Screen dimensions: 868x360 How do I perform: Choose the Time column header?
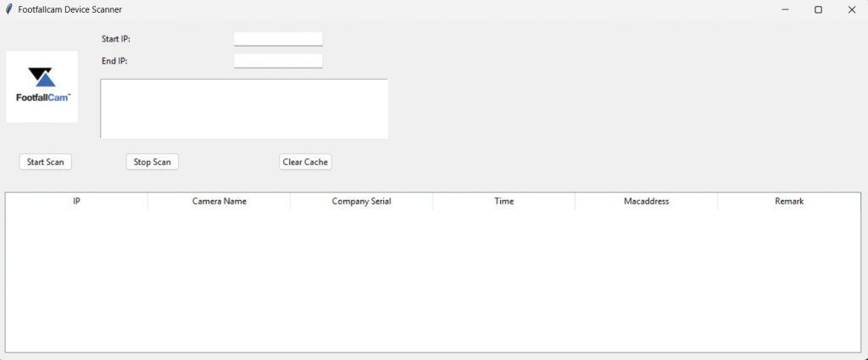(504, 202)
